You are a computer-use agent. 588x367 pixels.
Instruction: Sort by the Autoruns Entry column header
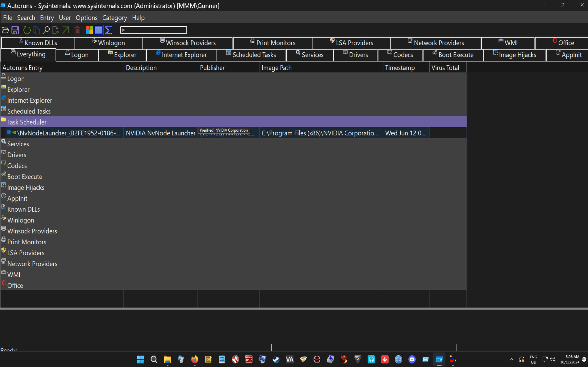point(62,68)
